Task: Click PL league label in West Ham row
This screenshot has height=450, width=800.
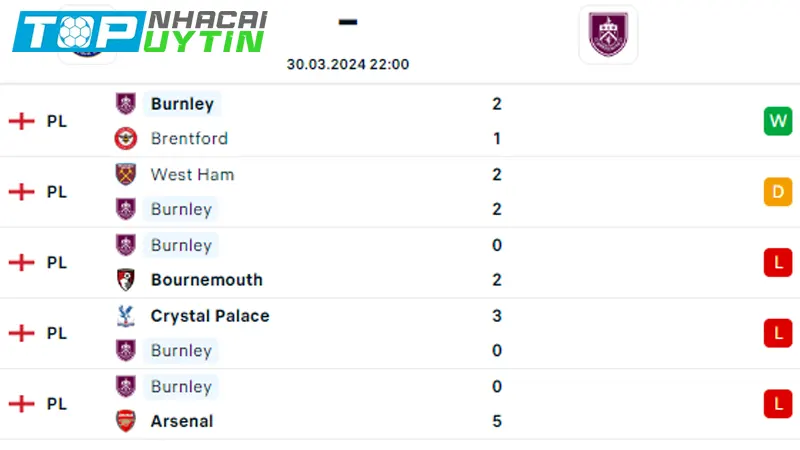Action: point(57,192)
